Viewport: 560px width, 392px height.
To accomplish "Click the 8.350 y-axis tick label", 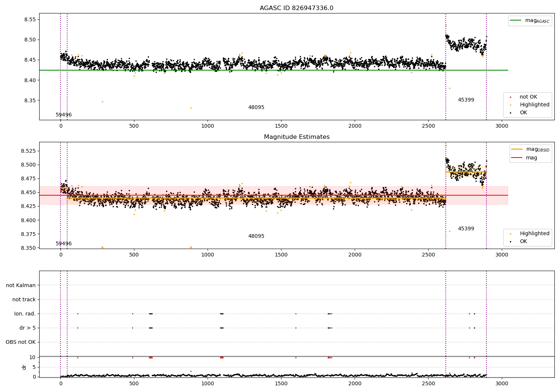I will pyautogui.click(x=28, y=248).
